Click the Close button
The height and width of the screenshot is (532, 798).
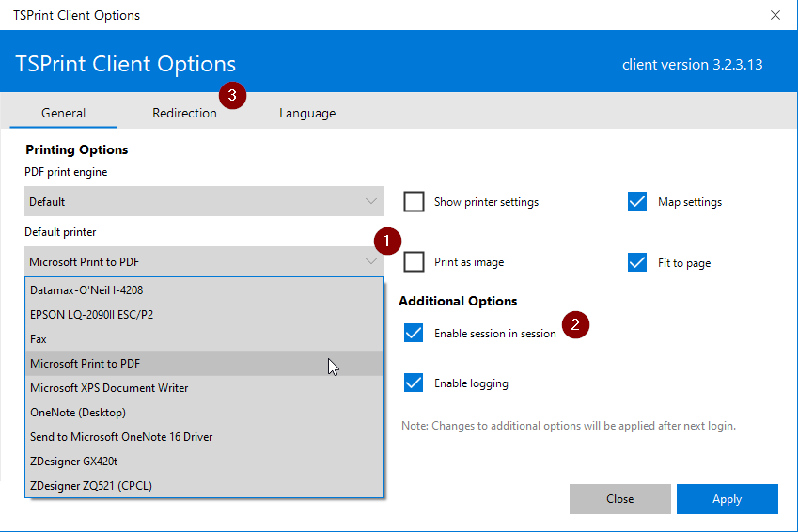(x=619, y=499)
